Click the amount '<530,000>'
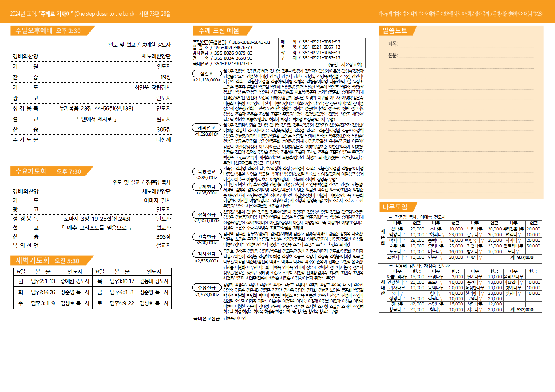The image size is (555, 392). [206, 243]
